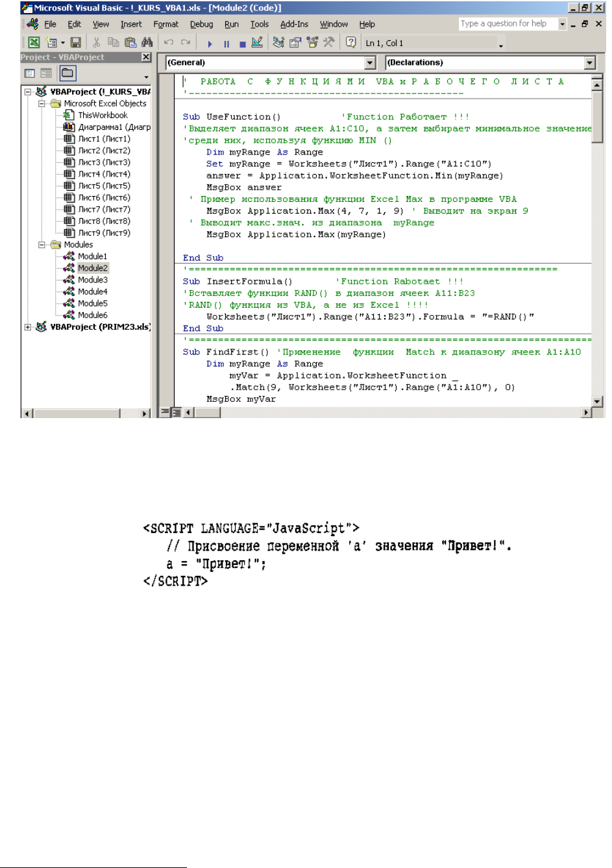Viewport: 612px width, 868px height.
Task: Open the Window menu
Action: [x=334, y=24]
